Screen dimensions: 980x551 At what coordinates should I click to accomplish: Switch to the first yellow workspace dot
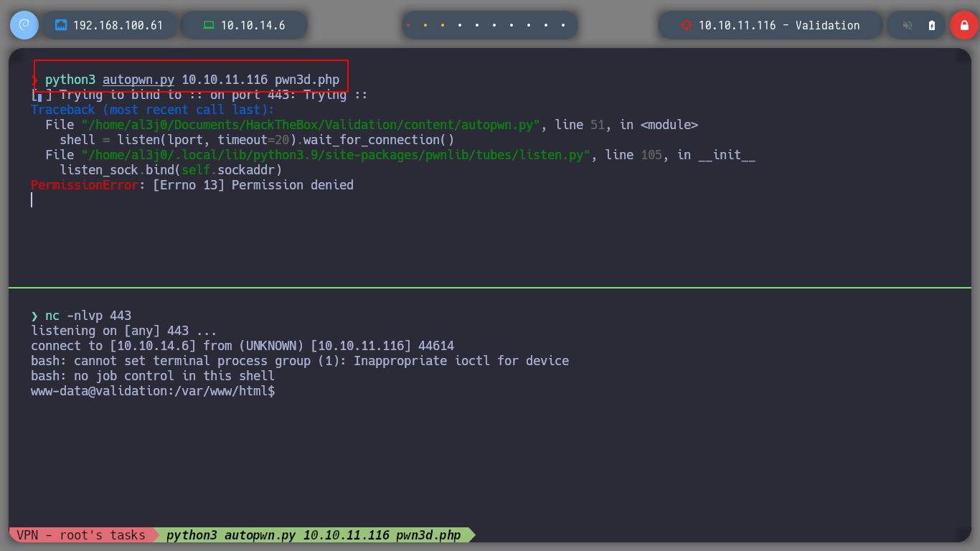425,25
